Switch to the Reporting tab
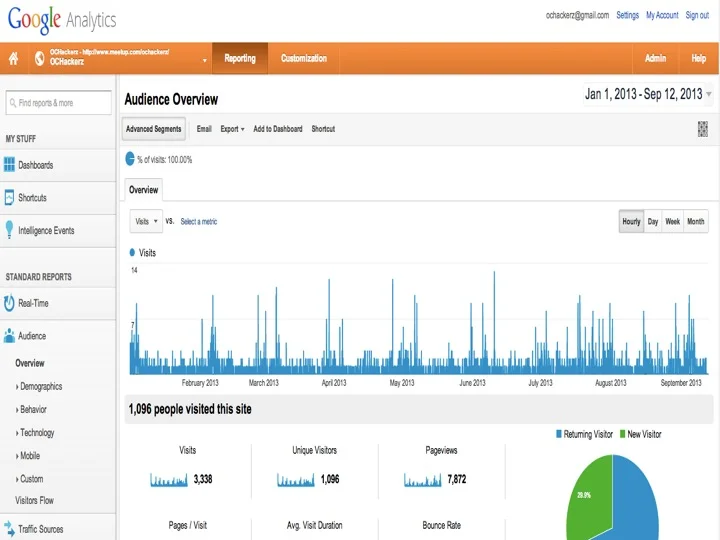The width and height of the screenshot is (720, 540). [x=240, y=58]
